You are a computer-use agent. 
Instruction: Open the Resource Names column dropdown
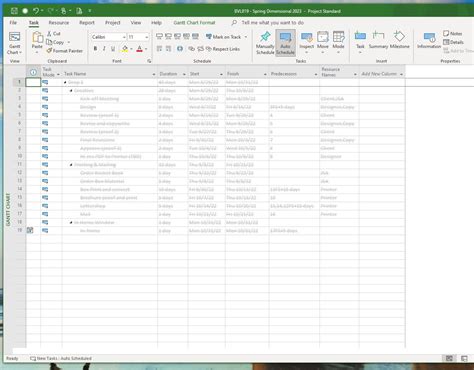pos(355,74)
